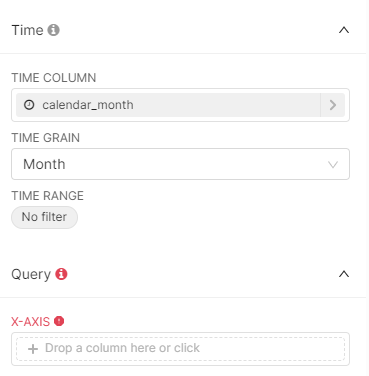Viewport: 369px width, 376px height.
Task: Click the No filter time range pill
Action: click(44, 217)
